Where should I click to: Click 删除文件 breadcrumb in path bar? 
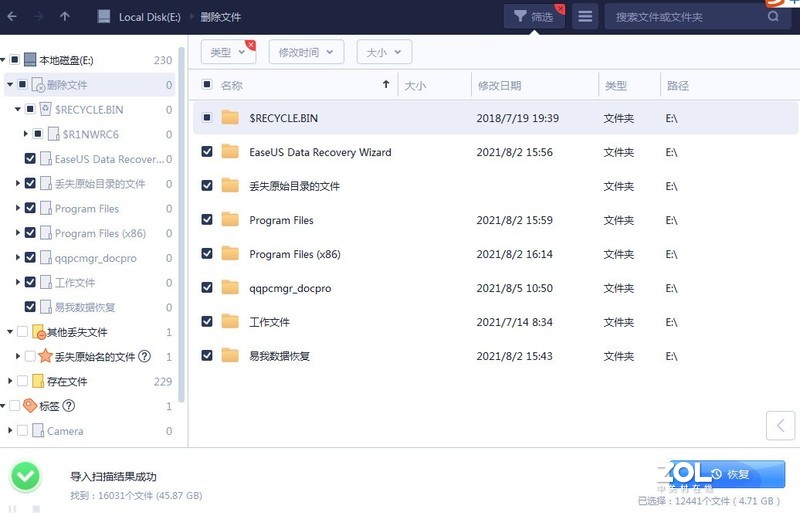tap(220, 17)
